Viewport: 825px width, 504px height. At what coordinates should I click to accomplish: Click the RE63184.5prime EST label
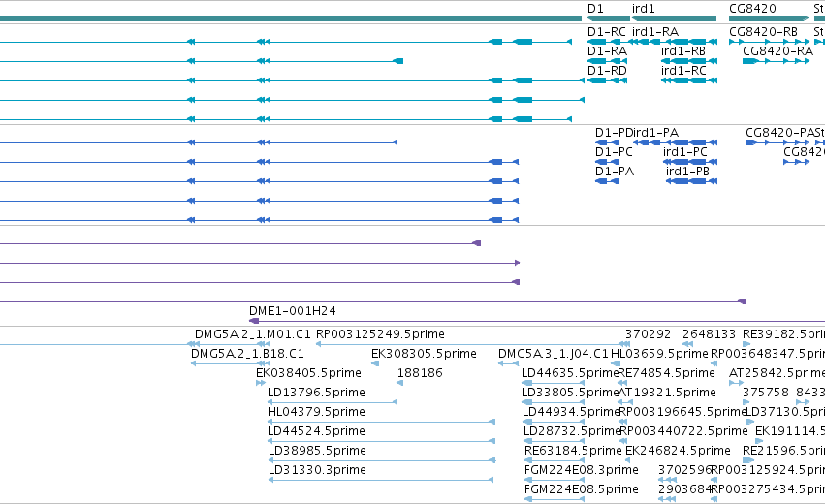point(573,451)
